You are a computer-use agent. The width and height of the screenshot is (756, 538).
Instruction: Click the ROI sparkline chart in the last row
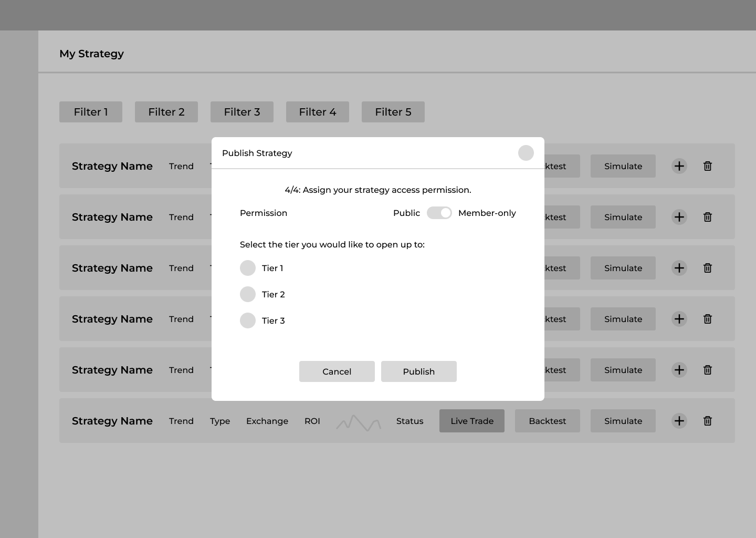coord(359,422)
